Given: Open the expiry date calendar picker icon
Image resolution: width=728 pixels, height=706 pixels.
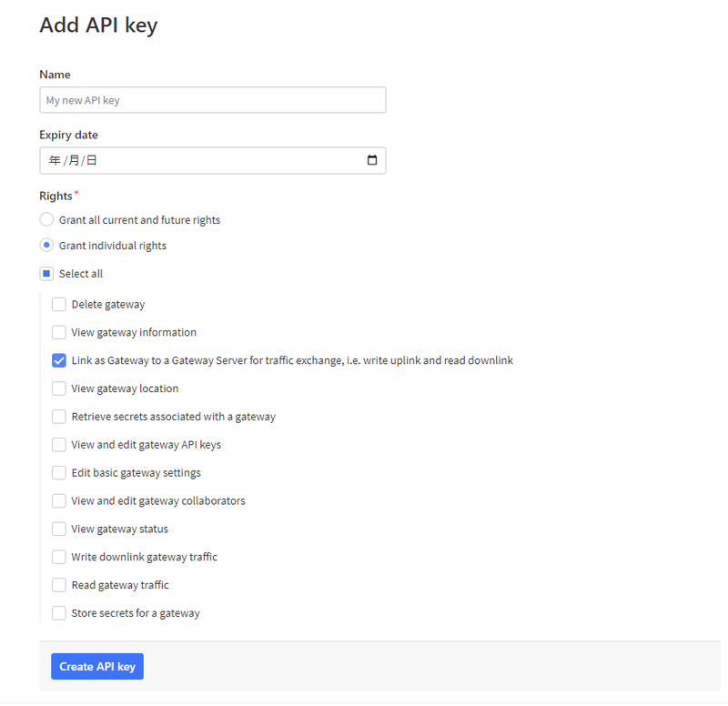Looking at the screenshot, I should 371,161.
